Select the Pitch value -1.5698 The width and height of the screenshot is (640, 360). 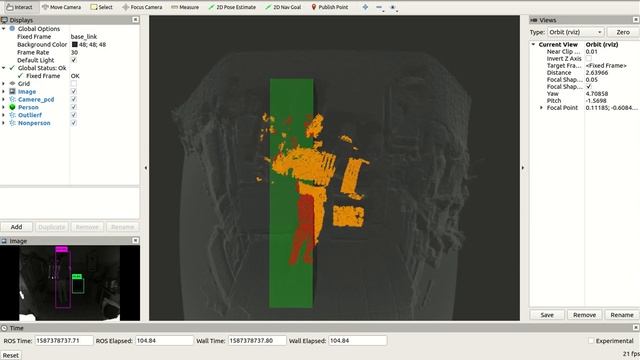[x=596, y=100]
